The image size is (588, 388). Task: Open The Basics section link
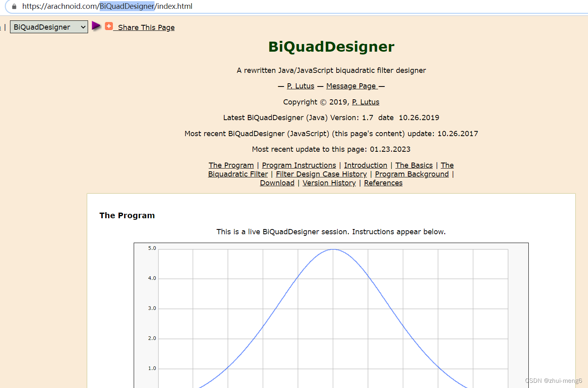(x=414, y=165)
